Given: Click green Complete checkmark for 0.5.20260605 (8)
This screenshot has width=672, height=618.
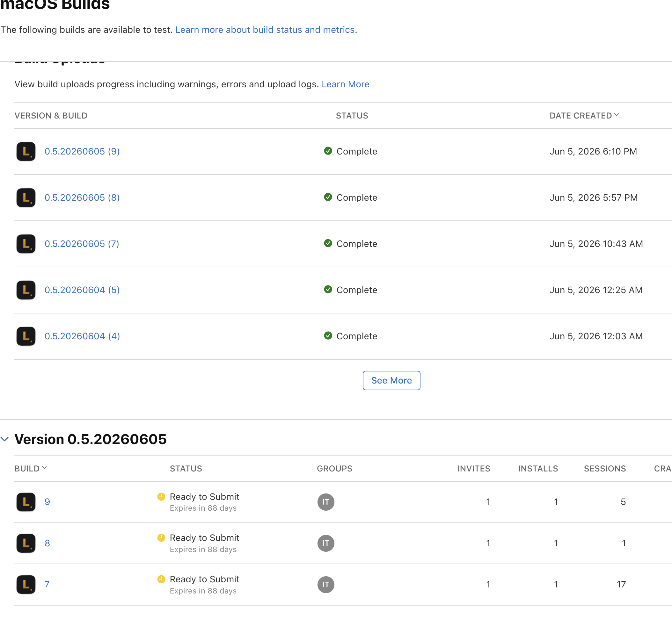Looking at the screenshot, I should [x=328, y=197].
